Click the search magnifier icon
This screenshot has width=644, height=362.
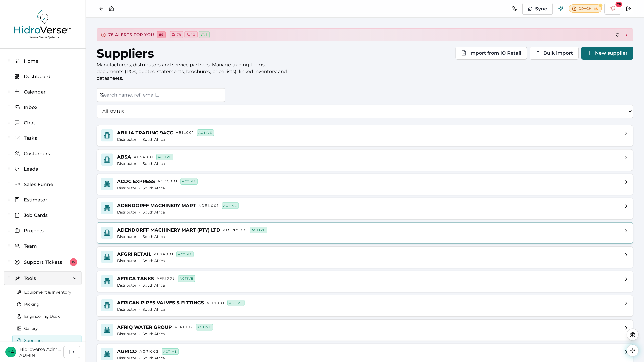point(101,95)
